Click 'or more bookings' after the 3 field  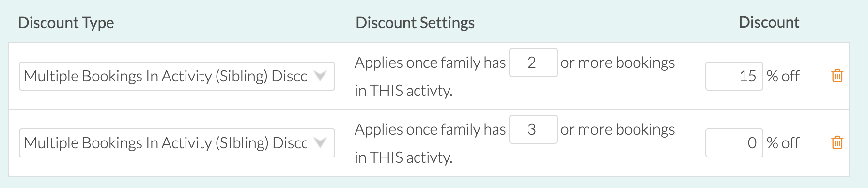(x=618, y=130)
